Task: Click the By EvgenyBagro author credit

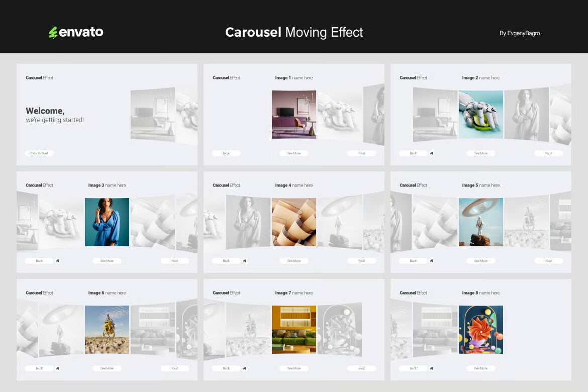Action: pyautogui.click(x=520, y=33)
